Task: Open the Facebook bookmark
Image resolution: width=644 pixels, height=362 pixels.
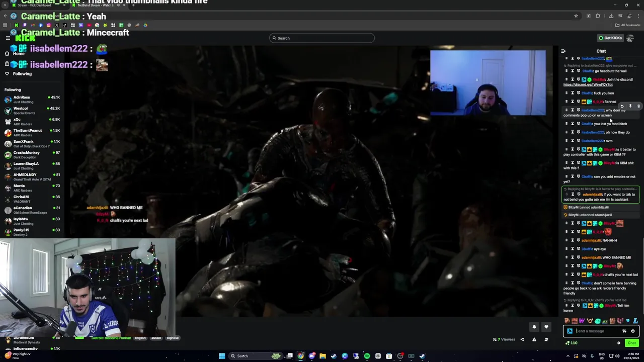Action: [x=40, y=25]
